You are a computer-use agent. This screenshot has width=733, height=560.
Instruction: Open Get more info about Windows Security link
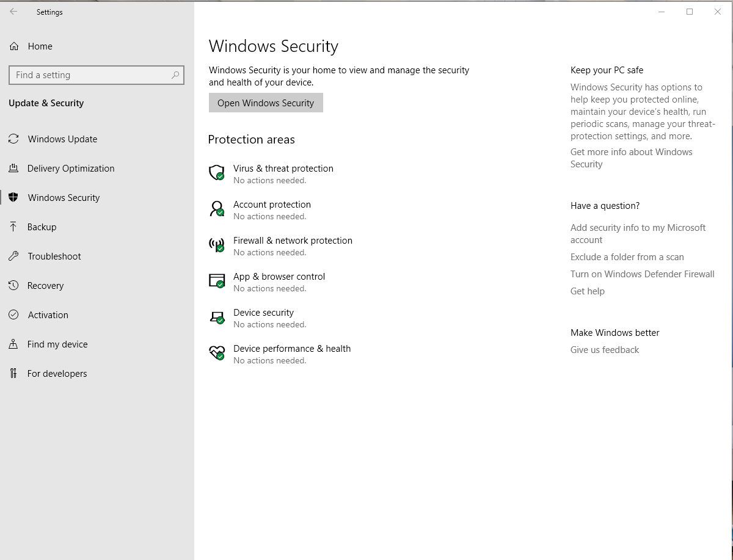coord(631,158)
